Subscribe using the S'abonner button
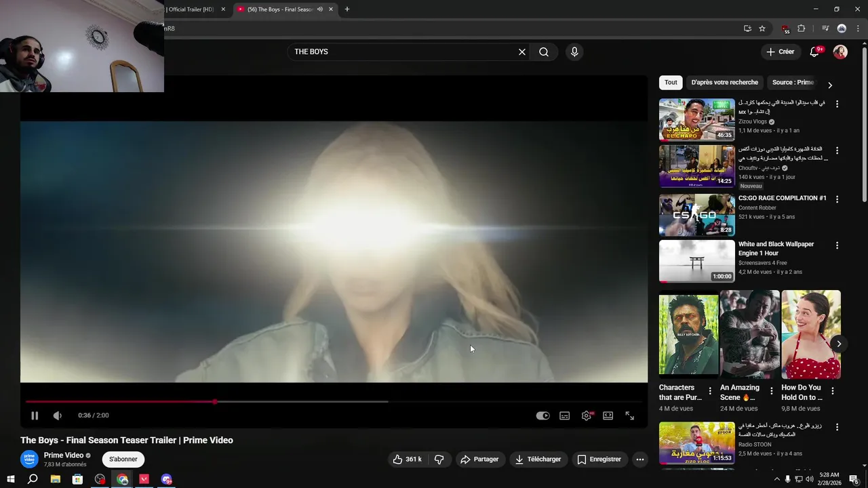The width and height of the screenshot is (868, 488). (x=123, y=459)
